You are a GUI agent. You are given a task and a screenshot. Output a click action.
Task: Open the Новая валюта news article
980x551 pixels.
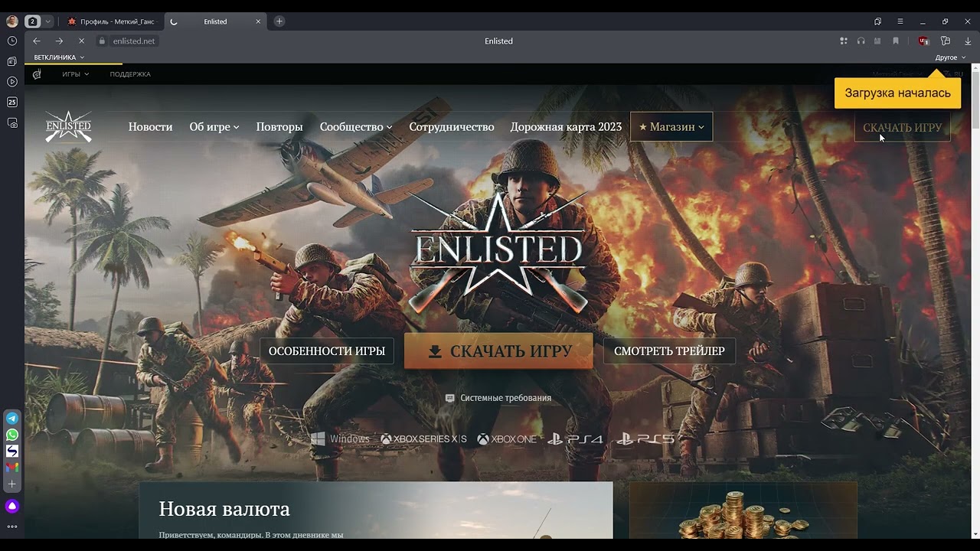tap(376, 510)
